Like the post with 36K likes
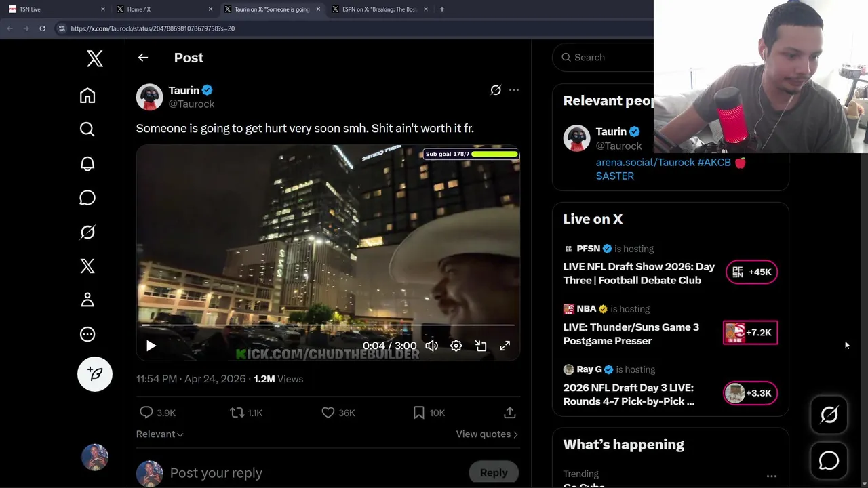This screenshot has width=868, height=488. [338, 413]
